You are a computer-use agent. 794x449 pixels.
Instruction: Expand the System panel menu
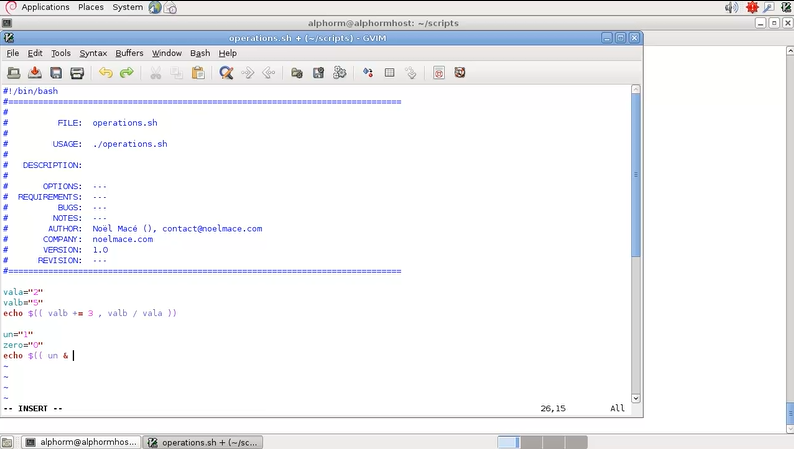click(127, 7)
